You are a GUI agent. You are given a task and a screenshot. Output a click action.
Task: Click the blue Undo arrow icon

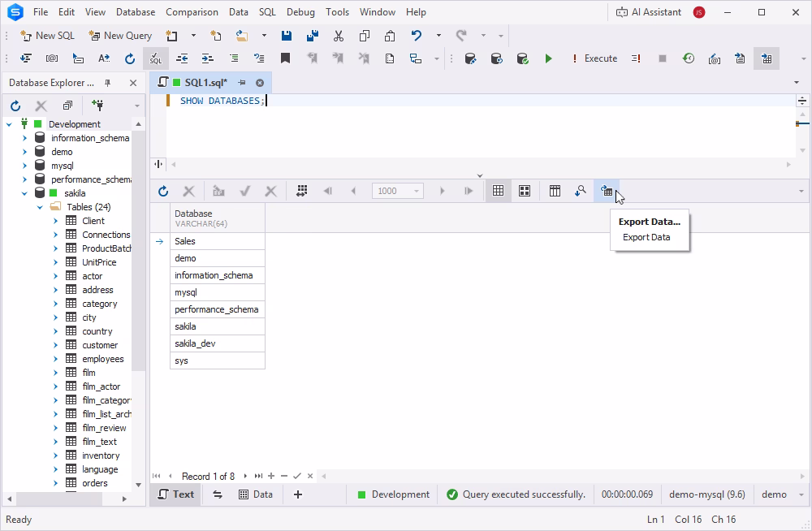(416, 36)
